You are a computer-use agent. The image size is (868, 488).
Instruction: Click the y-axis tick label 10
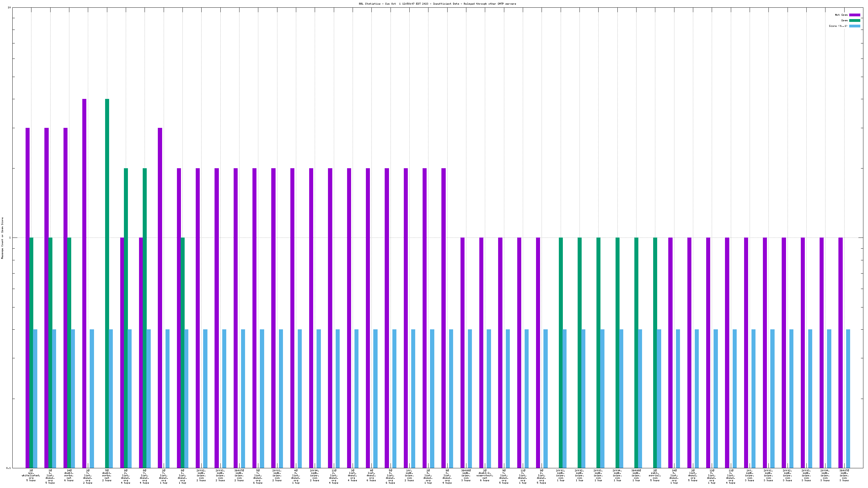click(x=9, y=7)
